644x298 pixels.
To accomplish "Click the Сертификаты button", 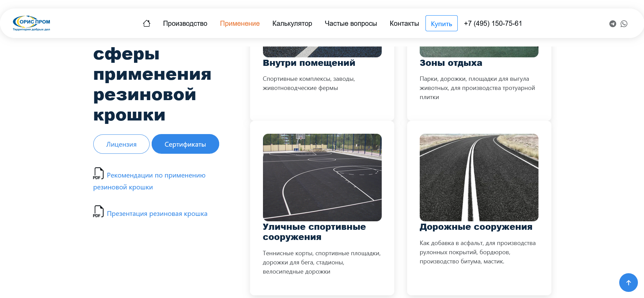I will (x=185, y=144).
